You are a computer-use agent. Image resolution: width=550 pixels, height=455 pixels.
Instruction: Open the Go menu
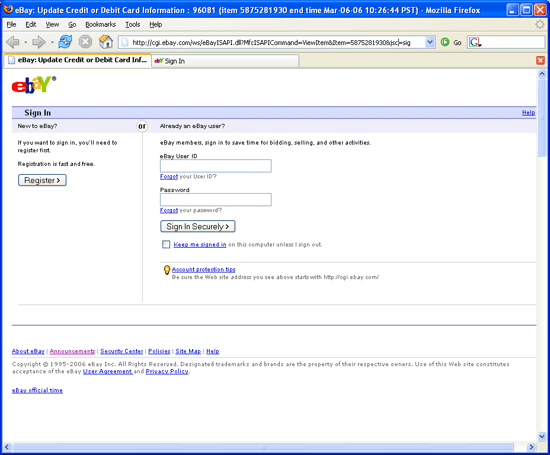72,24
